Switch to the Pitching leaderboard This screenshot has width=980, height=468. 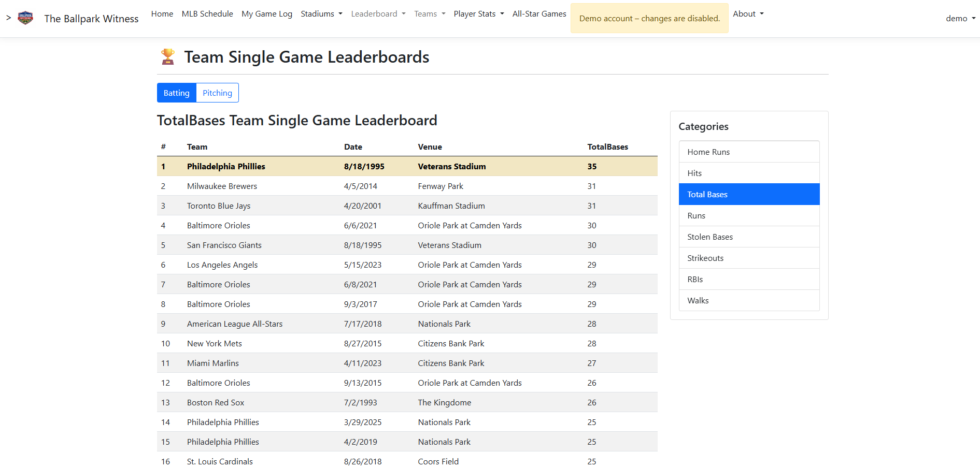click(x=217, y=93)
